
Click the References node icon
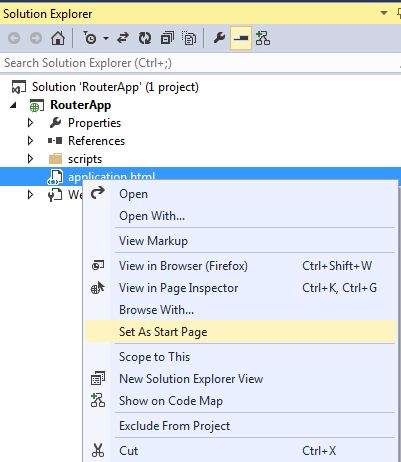[x=55, y=141]
